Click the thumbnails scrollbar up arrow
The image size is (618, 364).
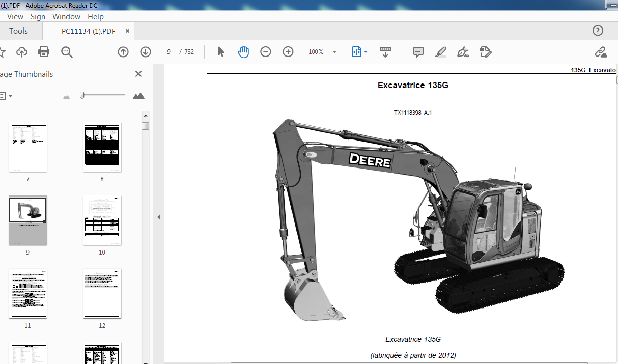pyautogui.click(x=146, y=116)
